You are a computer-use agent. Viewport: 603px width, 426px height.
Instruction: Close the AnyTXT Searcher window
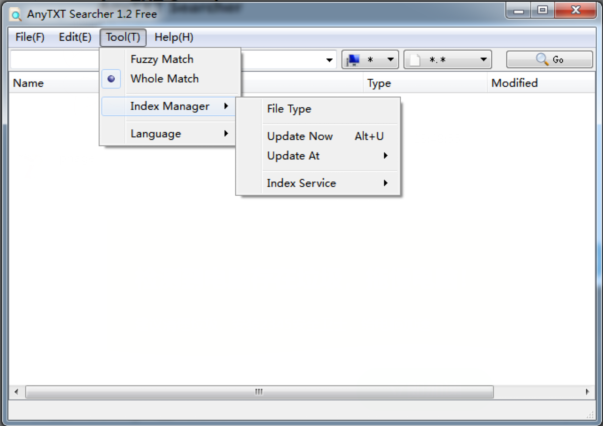click(576, 10)
